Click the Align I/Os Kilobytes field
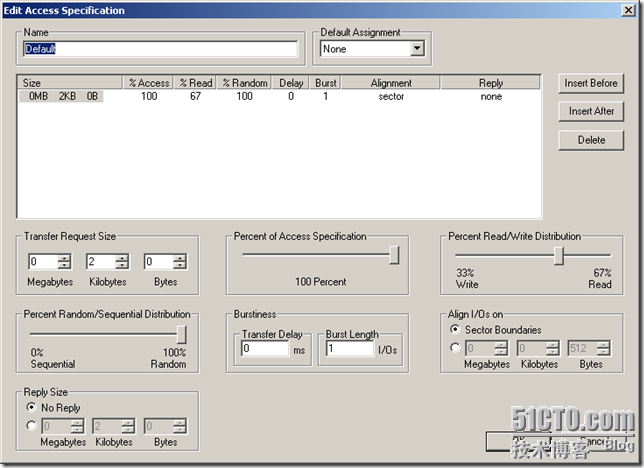Viewport: 644px width, 468px height. 532,348
